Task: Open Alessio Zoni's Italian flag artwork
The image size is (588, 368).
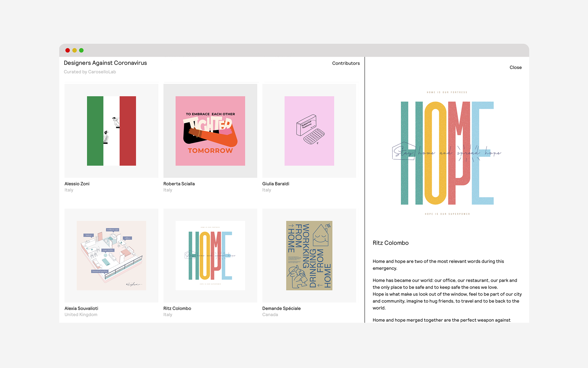Action: coord(111,131)
